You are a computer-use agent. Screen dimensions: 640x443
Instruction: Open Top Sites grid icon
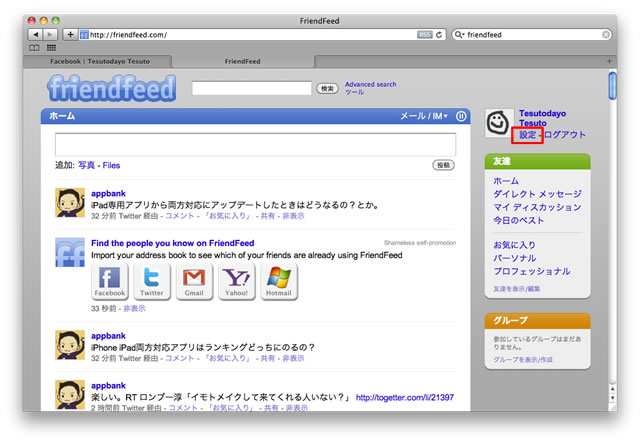(x=51, y=48)
